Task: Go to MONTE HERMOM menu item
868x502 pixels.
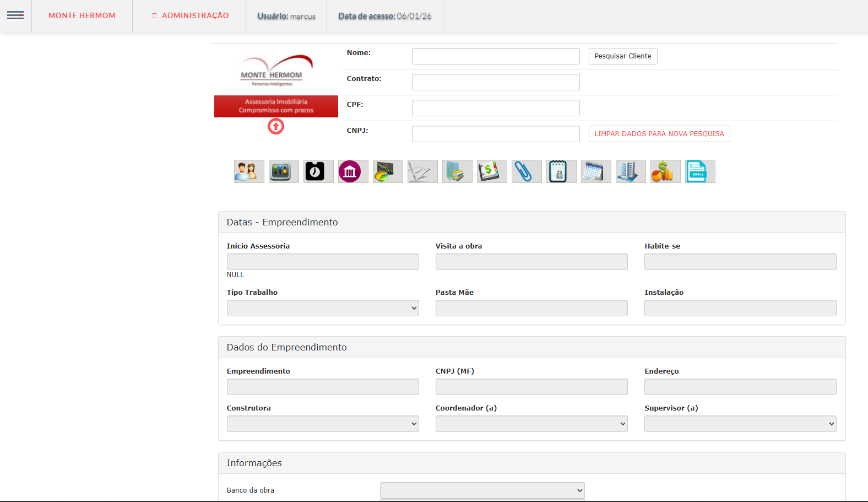Action: pyautogui.click(x=82, y=15)
